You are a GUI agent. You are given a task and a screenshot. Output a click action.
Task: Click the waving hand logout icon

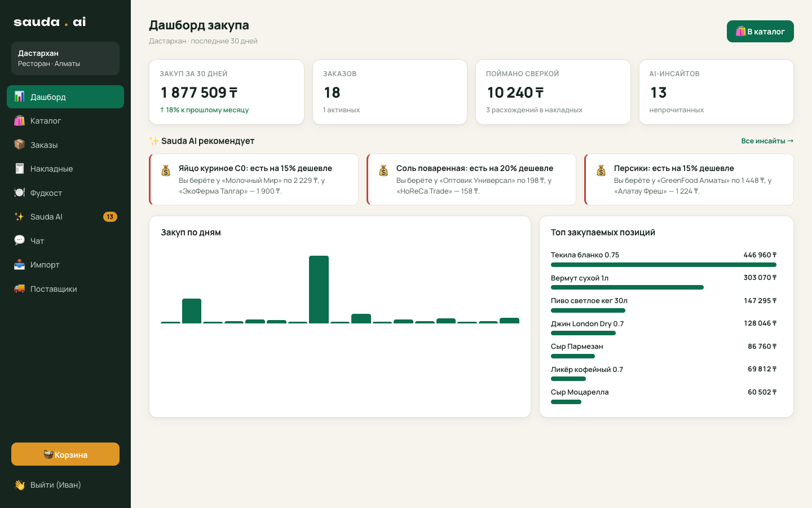pos(19,485)
